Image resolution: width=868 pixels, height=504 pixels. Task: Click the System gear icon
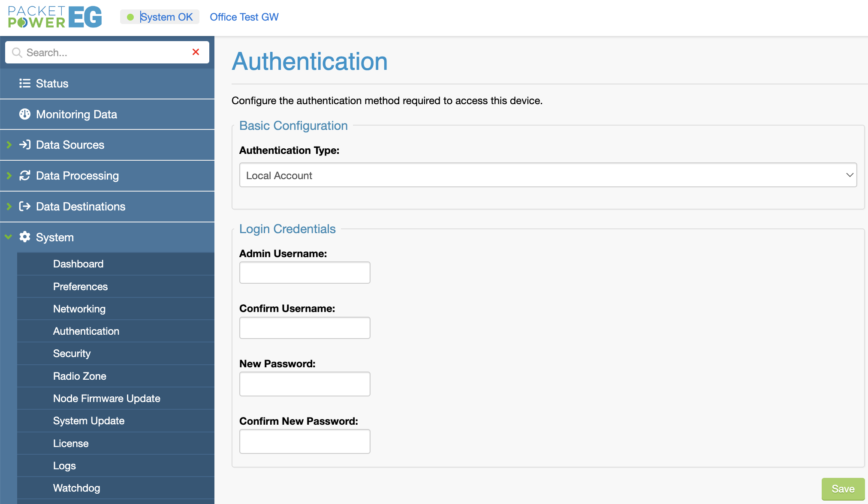pos(25,237)
